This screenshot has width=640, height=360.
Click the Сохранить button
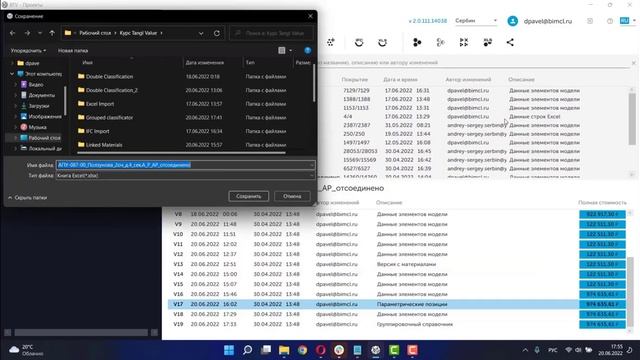coord(248,196)
